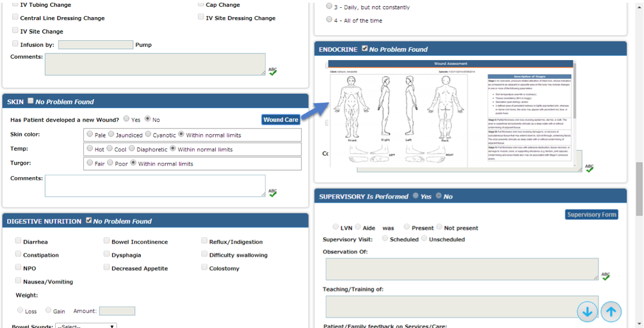This screenshot has width=644, height=328.
Task: Toggle Skin No Problem Found checkbox
Action: [x=30, y=100]
